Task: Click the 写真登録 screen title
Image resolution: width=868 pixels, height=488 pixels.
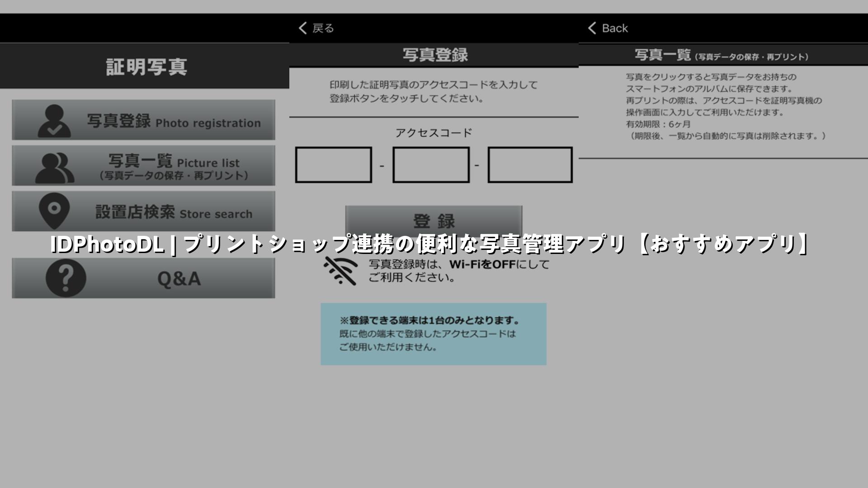Action: pos(435,55)
